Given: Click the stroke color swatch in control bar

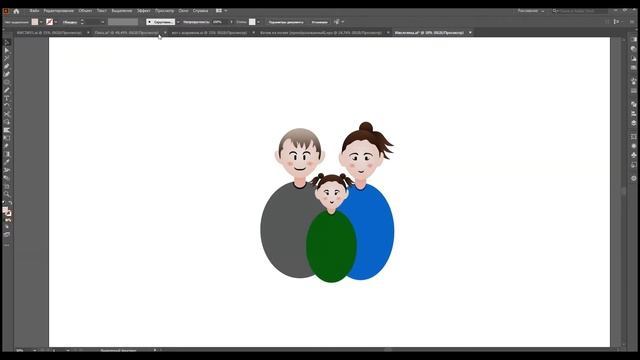Looking at the screenshot, I should [x=49, y=22].
